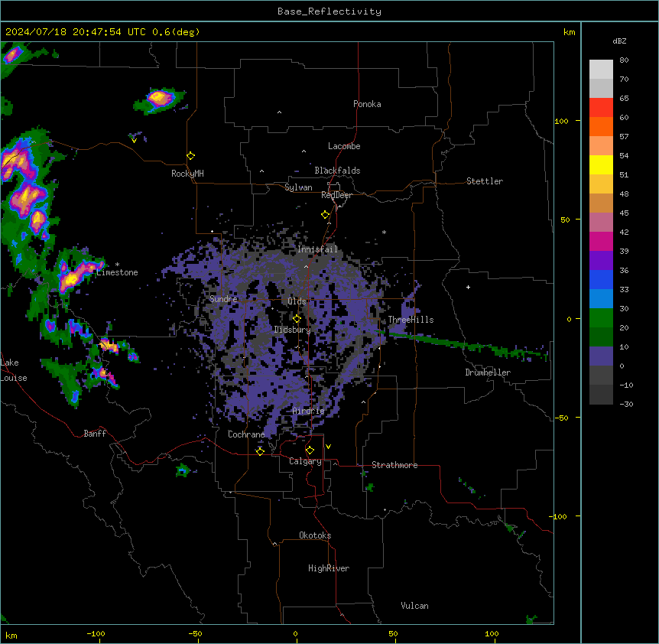Click the yellow diamond marker above RockyMH
The width and height of the screenshot is (659, 644).
[x=191, y=156]
